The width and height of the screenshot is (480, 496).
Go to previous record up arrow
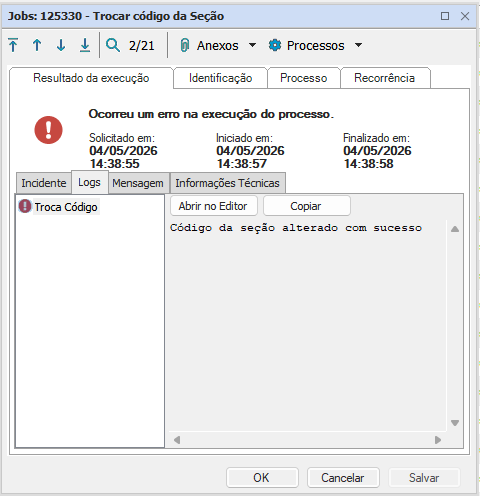[37, 45]
